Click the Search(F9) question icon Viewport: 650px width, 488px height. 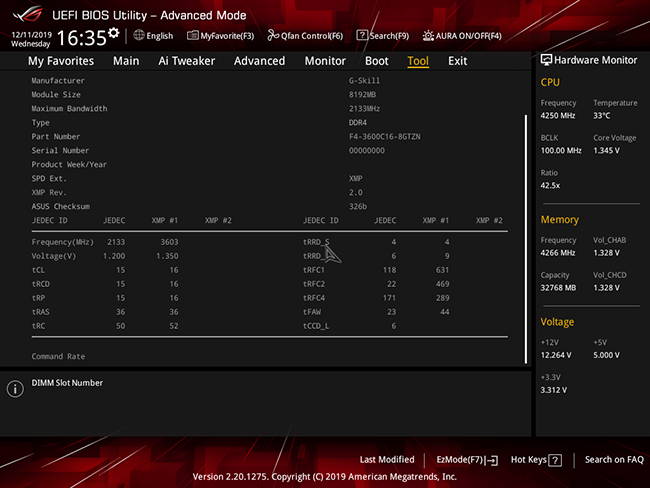click(x=362, y=35)
